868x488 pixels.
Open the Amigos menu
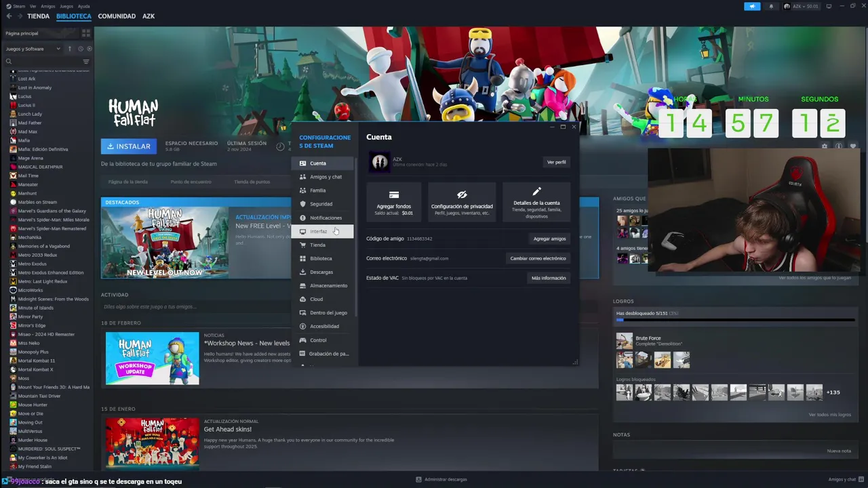[x=47, y=6]
